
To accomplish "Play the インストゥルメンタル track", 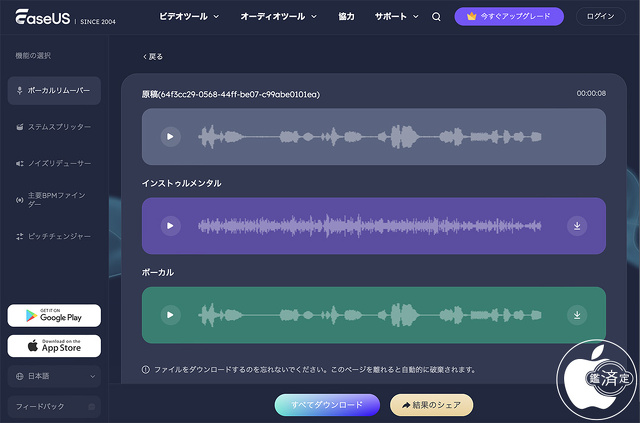I will (171, 226).
